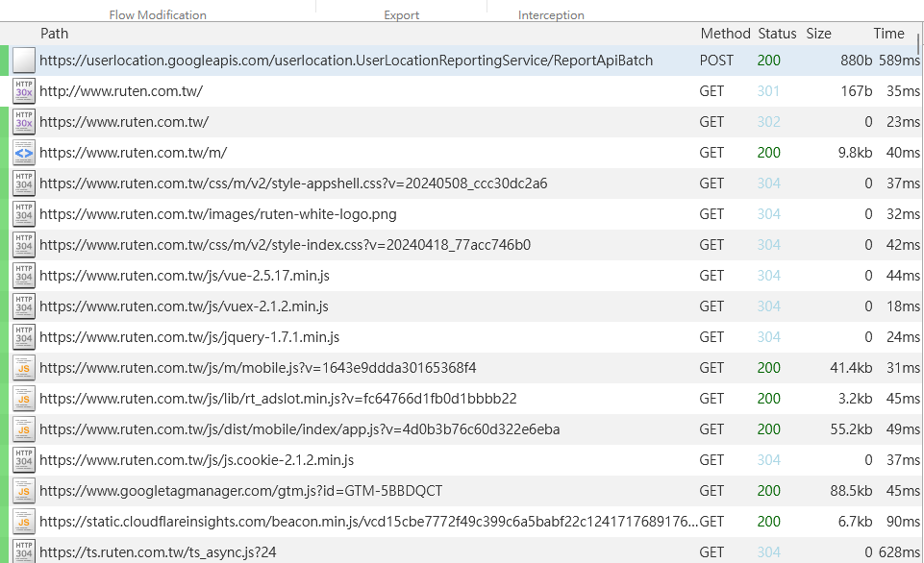Click the JS icon beside rt_adslot.min.js
This screenshot has width=924, height=563.
(x=24, y=398)
